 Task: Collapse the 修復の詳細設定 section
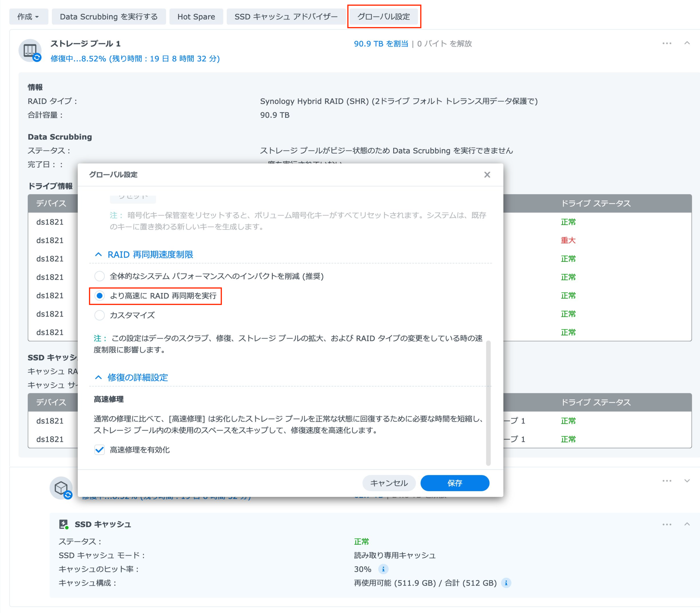98,377
